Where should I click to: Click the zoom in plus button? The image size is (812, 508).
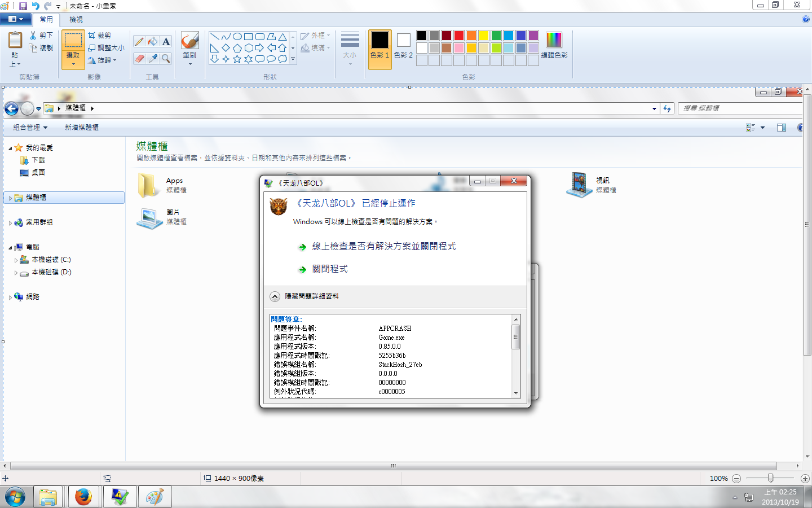[x=805, y=479]
